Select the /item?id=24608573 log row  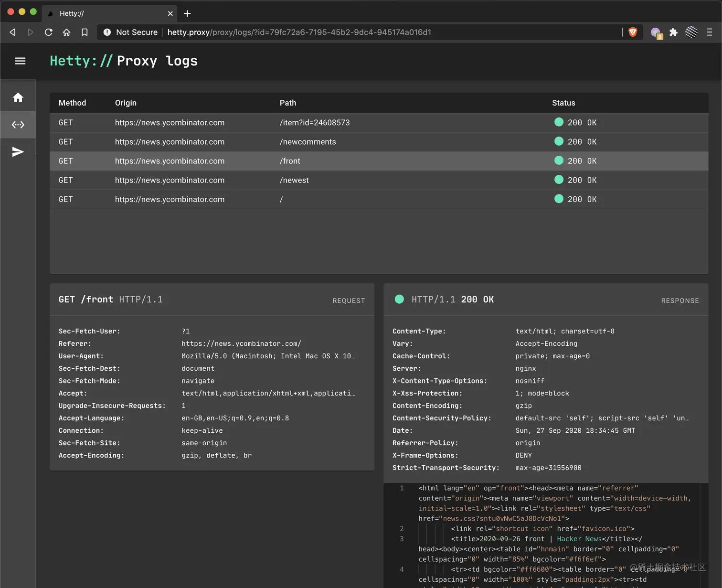pos(379,123)
